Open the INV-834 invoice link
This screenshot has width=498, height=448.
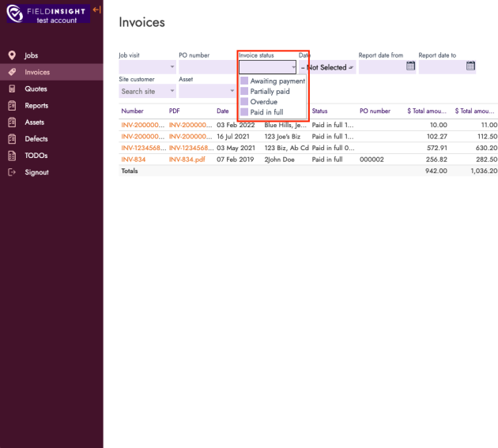coord(133,160)
